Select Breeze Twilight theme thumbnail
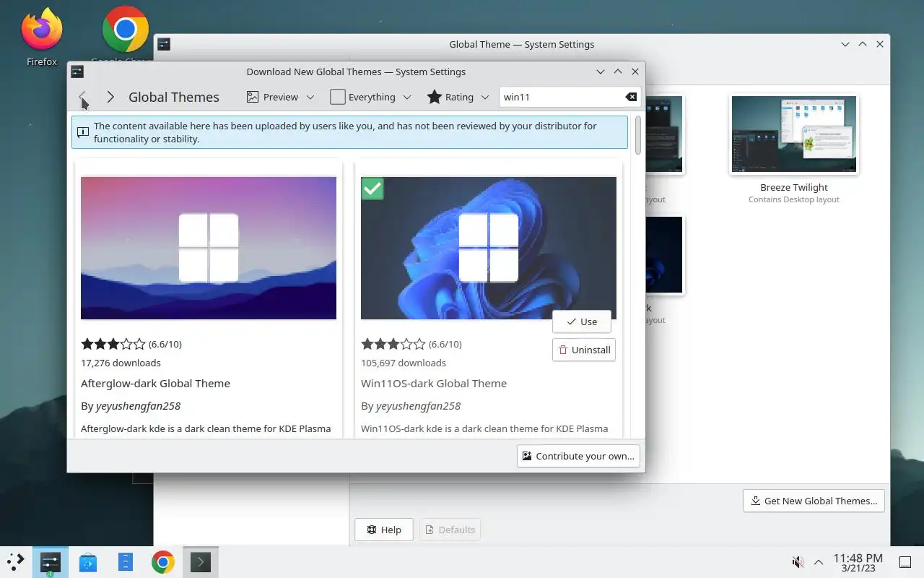The width and height of the screenshot is (924, 578). click(x=793, y=134)
